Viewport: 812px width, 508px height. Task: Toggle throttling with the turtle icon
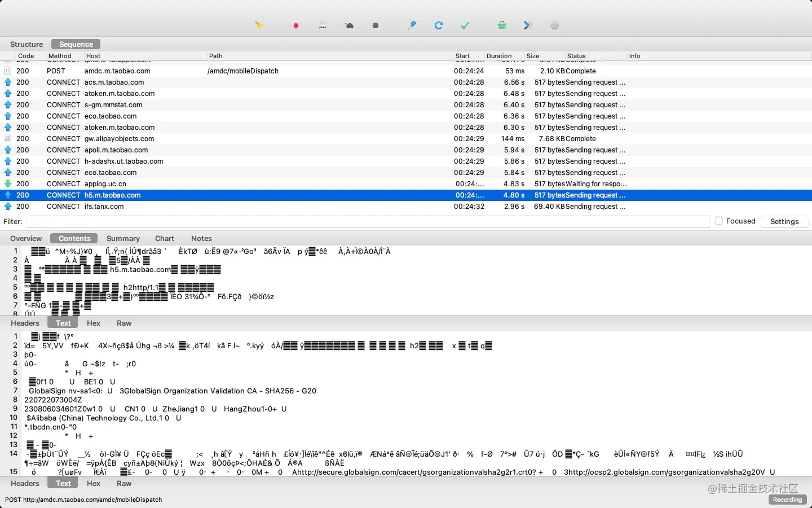tap(350, 25)
